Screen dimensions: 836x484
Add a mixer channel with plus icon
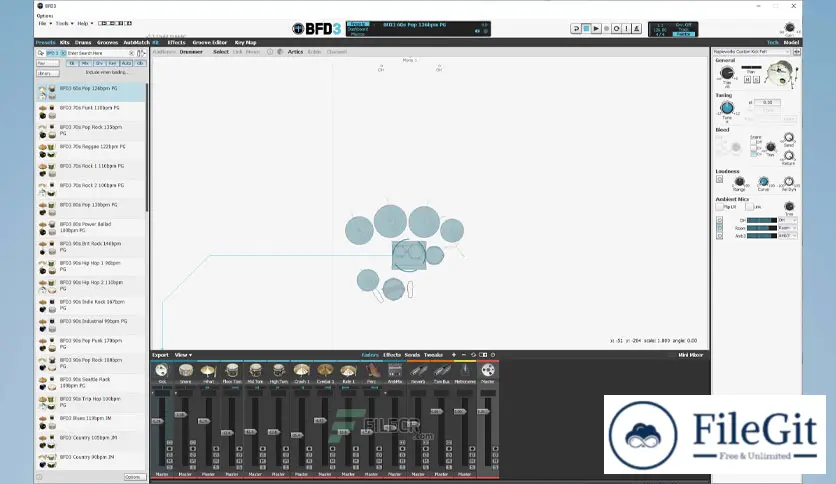tap(454, 355)
